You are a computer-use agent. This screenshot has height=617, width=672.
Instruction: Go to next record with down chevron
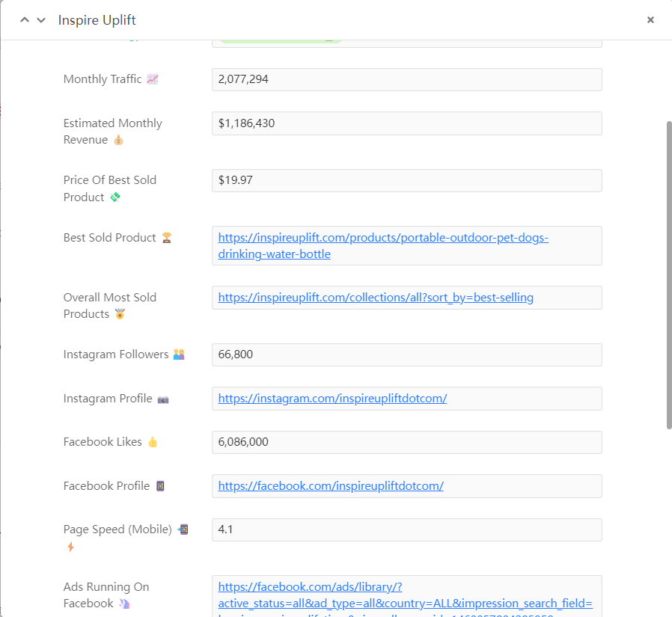tap(41, 20)
